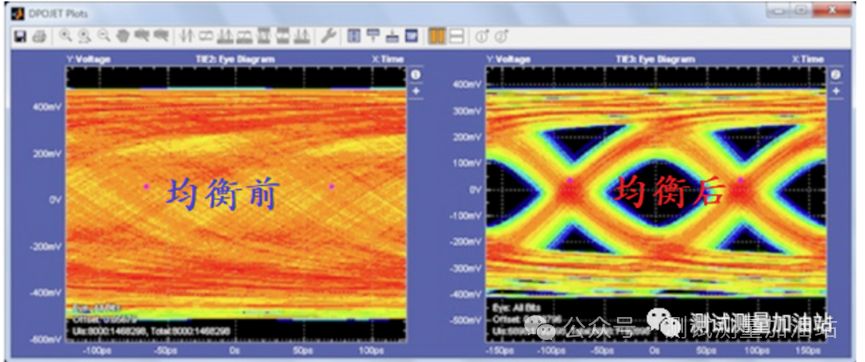The image size is (865, 362).
Task: Expand the plus button beside left eye diagram
Action: click(416, 90)
